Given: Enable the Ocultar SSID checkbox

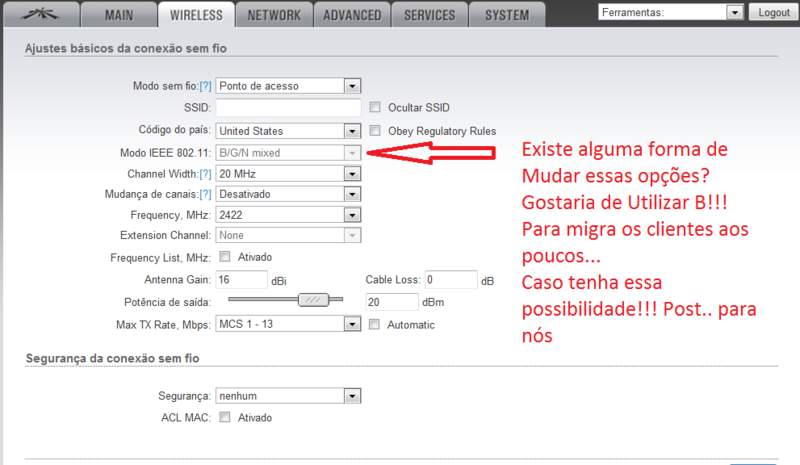Looking at the screenshot, I should coord(375,107).
